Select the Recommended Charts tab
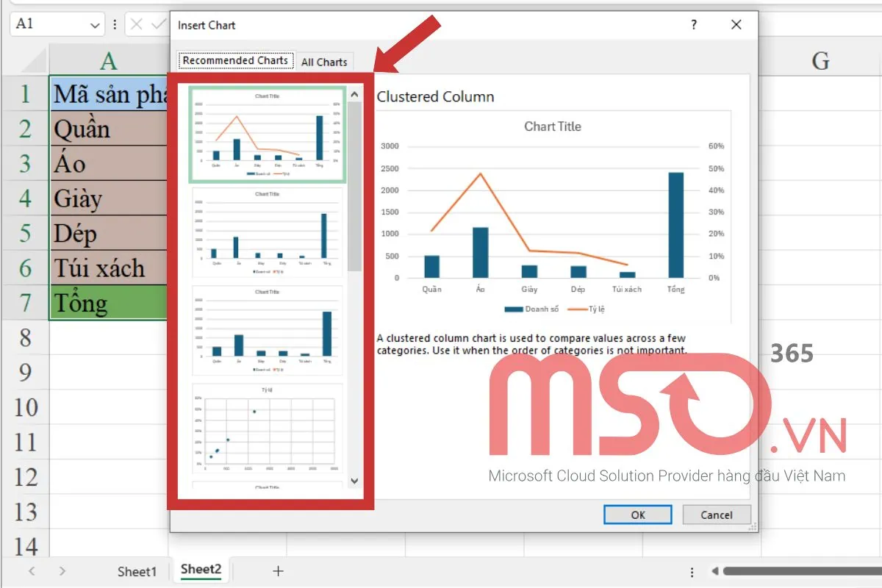Image resolution: width=882 pixels, height=588 pixels. pyautogui.click(x=235, y=60)
